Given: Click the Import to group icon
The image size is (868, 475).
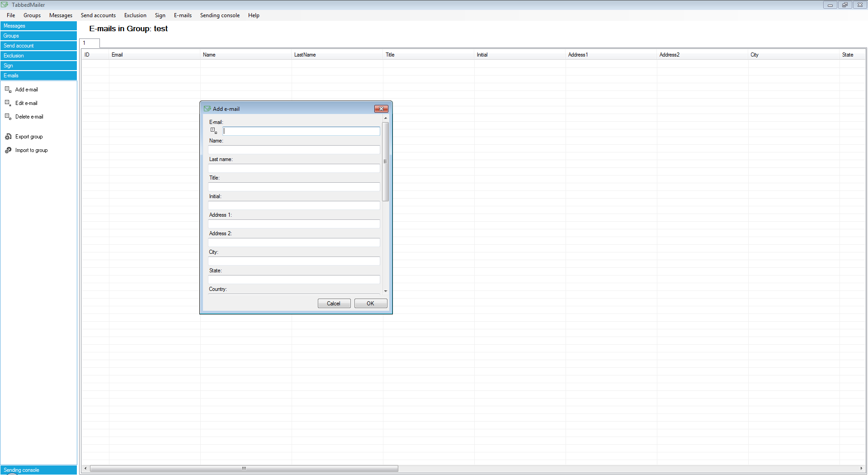Looking at the screenshot, I should click(8, 150).
